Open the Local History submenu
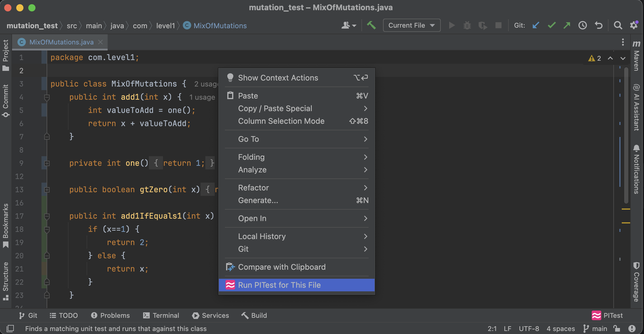Image resolution: width=644 pixels, height=334 pixels. click(297, 236)
